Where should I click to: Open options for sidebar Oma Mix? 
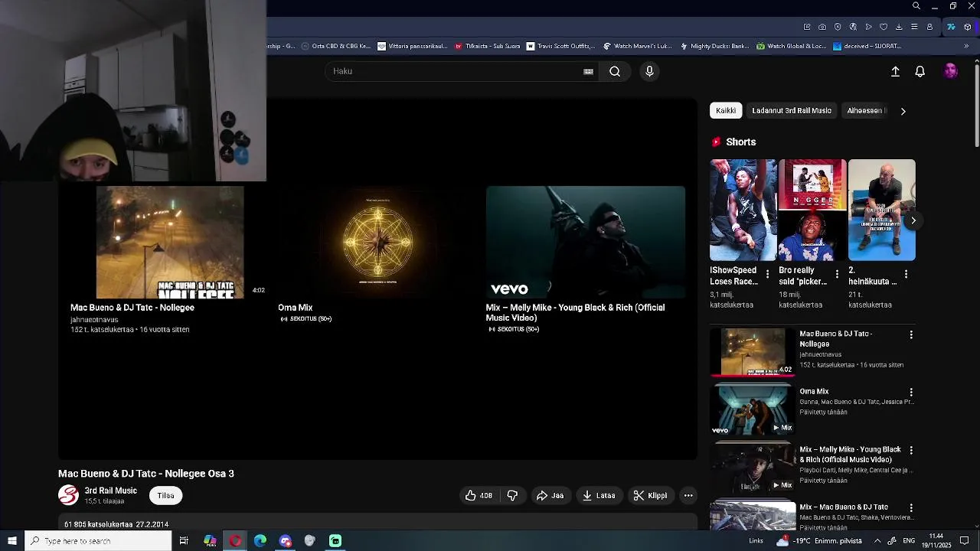point(911,393)
